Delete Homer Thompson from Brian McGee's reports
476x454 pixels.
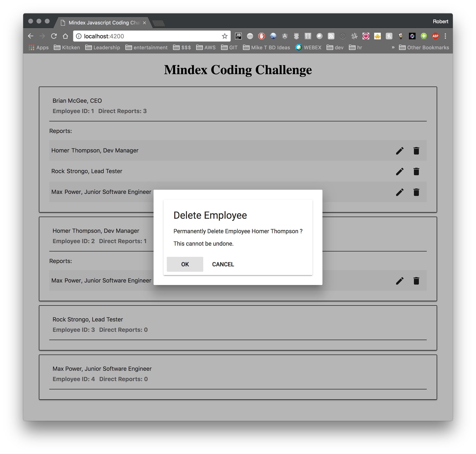tap(416, 151)
